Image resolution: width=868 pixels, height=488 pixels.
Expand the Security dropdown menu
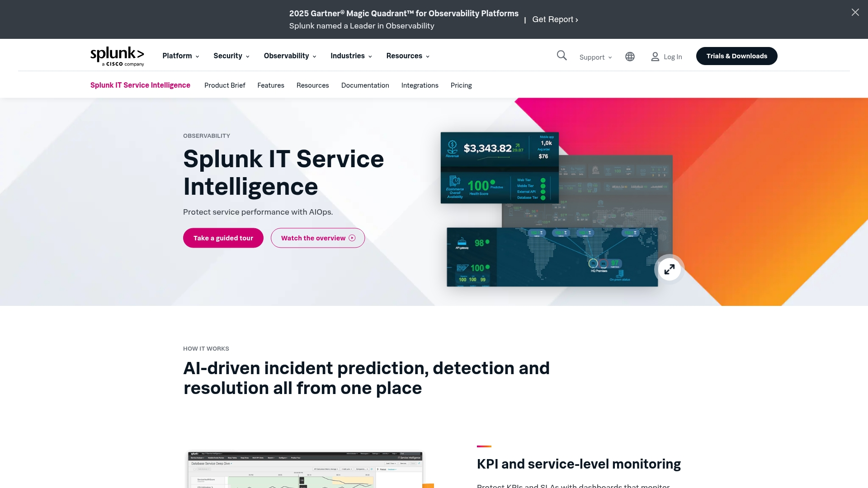tap(231, 56)
